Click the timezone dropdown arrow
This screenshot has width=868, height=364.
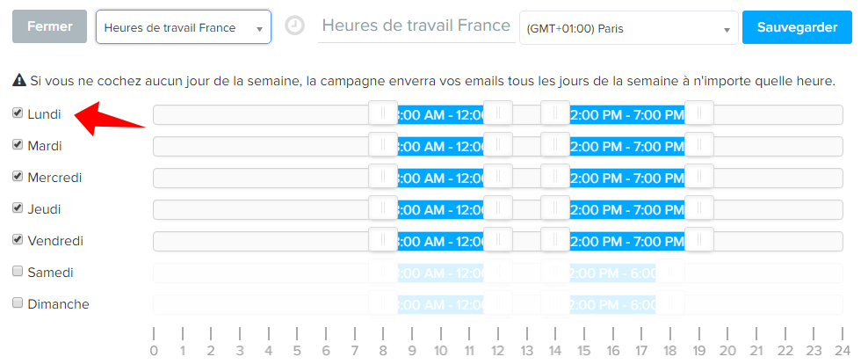727,31
